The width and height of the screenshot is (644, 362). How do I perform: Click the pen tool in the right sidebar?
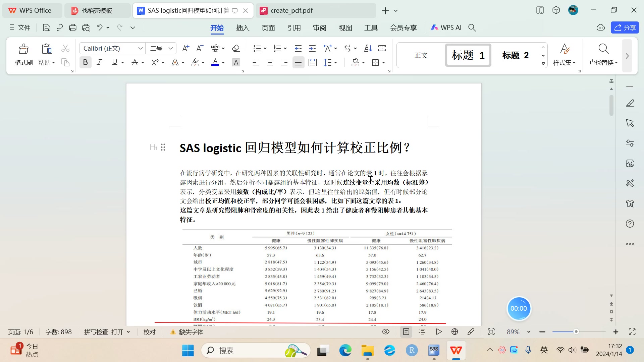(x=630, y=103)
